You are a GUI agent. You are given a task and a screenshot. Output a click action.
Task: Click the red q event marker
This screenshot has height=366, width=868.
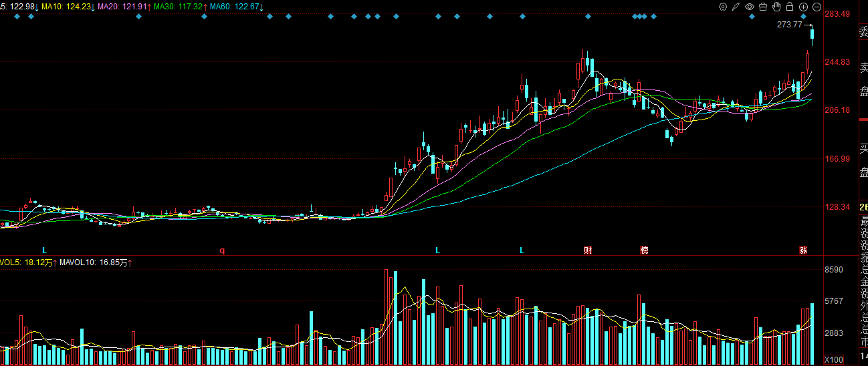click(x=223, y=250)
